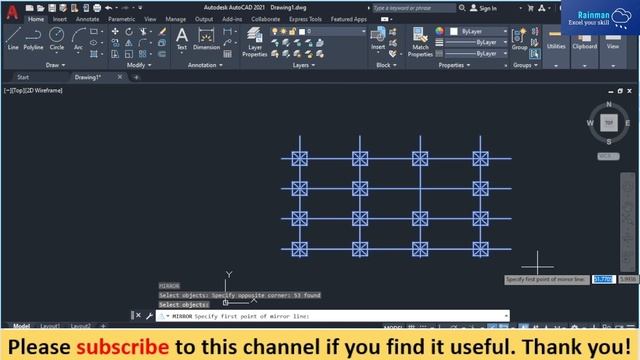
Task: Select the Arc tool
Action: pyautogui.click(x=78, y=39)
